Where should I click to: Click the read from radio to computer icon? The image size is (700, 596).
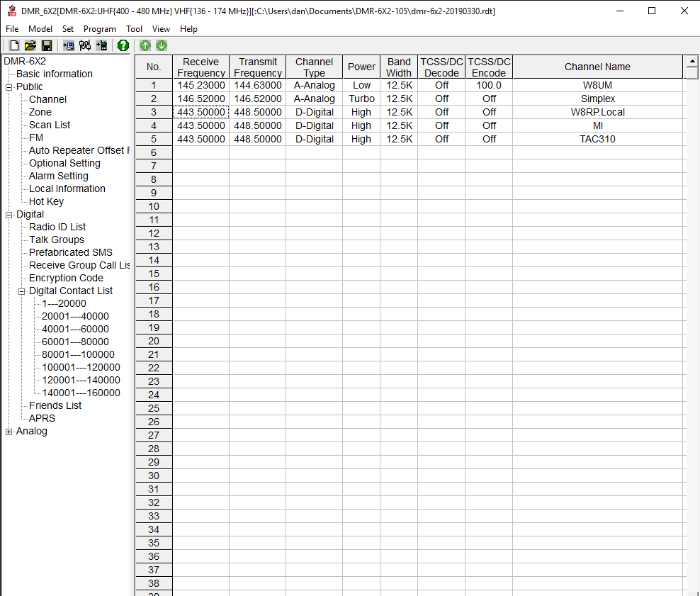tap(69, 45)
